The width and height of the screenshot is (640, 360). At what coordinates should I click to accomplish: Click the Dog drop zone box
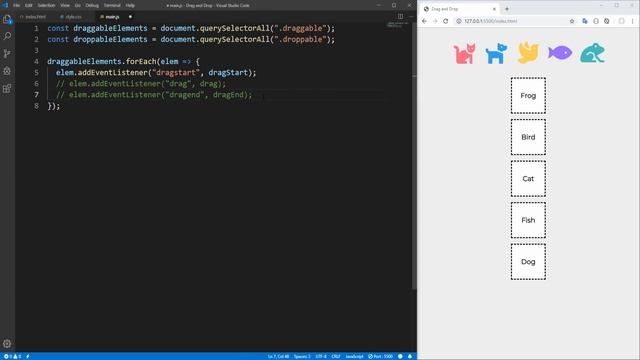pyautogui.click(x=528, y=262)
